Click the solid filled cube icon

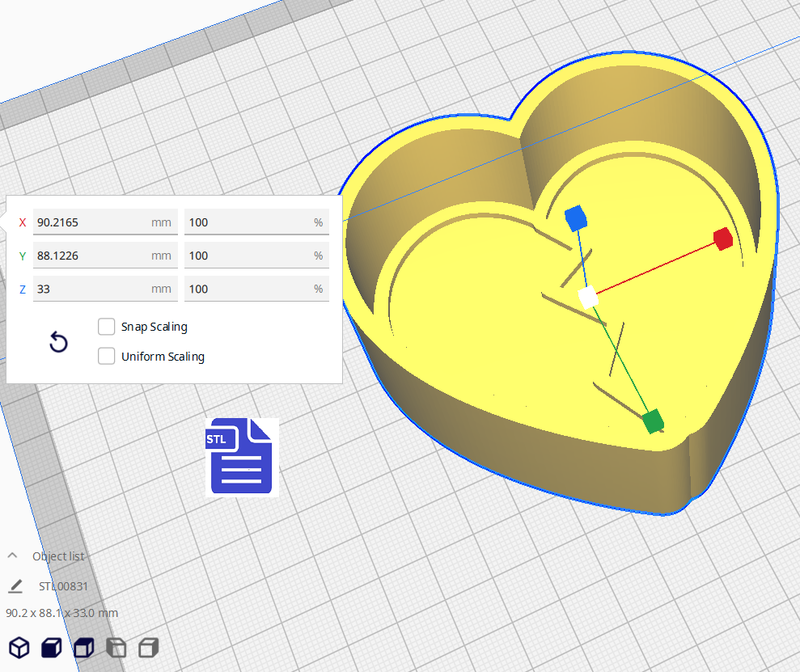coord(51,648)
